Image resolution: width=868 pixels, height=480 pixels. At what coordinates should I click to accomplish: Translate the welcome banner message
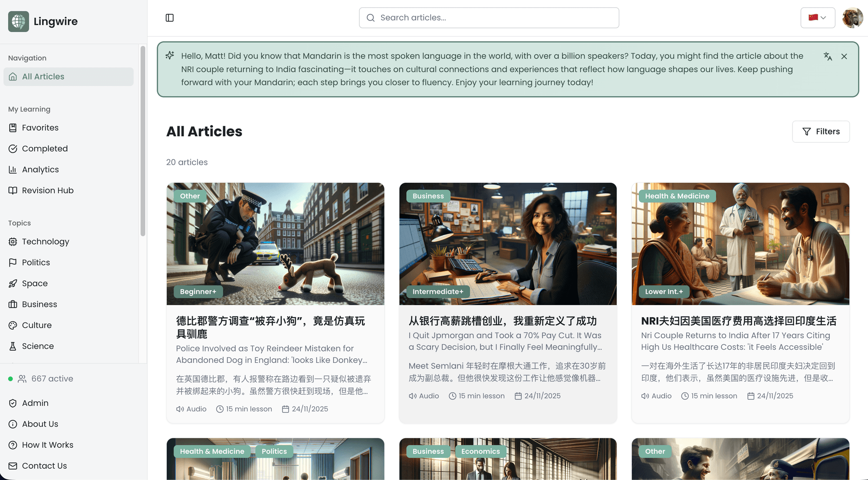(x=828, y=56)
